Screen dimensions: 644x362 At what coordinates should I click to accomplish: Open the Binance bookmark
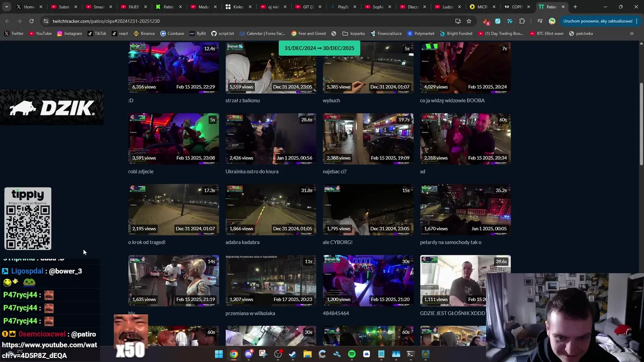pyautogui.click(x=144, y=33)
